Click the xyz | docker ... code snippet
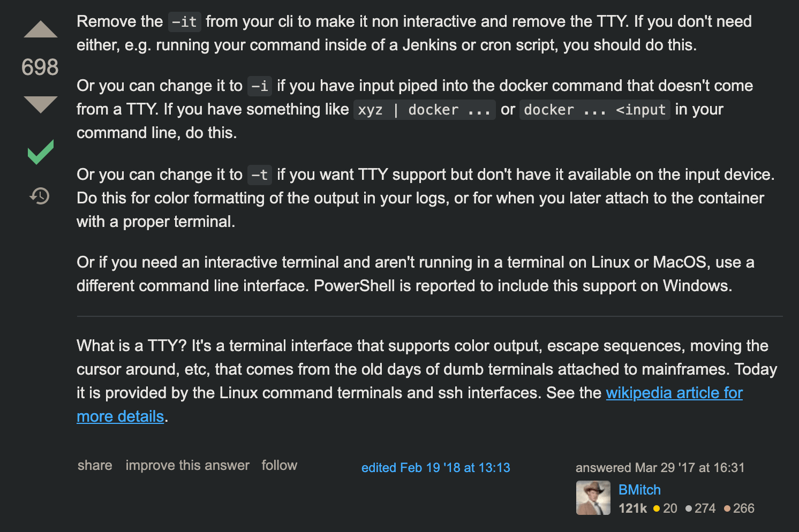799x532 pixels. point(424,110)
